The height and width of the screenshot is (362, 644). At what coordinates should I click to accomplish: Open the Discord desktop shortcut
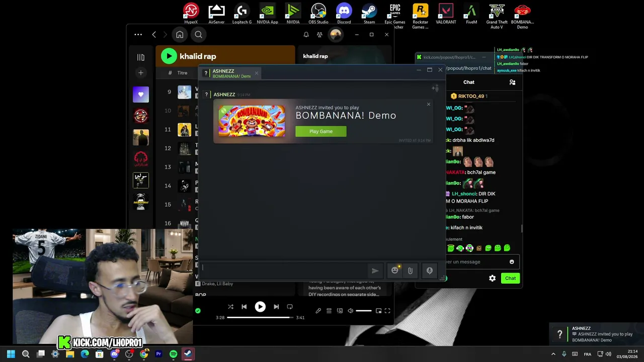[344, 14]
